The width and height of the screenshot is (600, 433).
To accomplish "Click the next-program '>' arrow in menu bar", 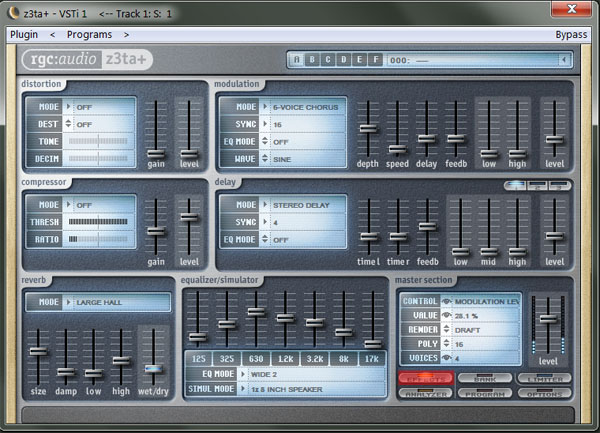I will point(126,35).
